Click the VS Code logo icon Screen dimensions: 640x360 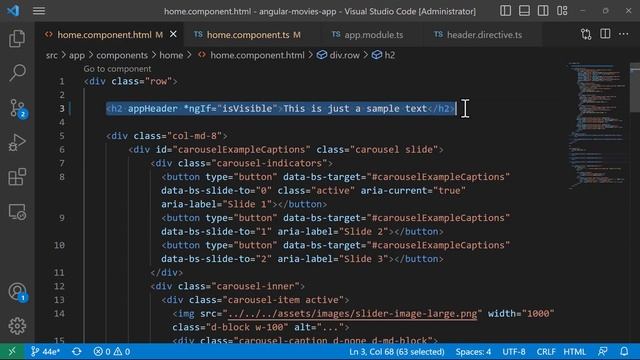point(13,11)
